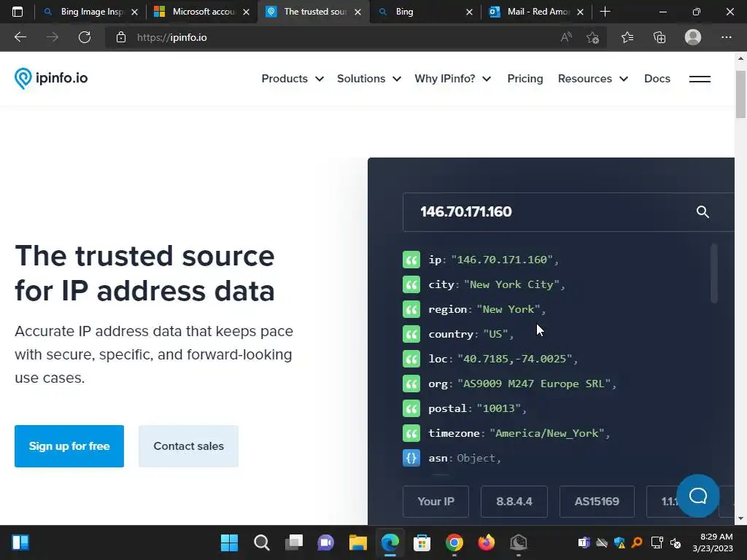Open the clock and date tray area
Viewport: 747px width, 560px height.
point(713,542)
